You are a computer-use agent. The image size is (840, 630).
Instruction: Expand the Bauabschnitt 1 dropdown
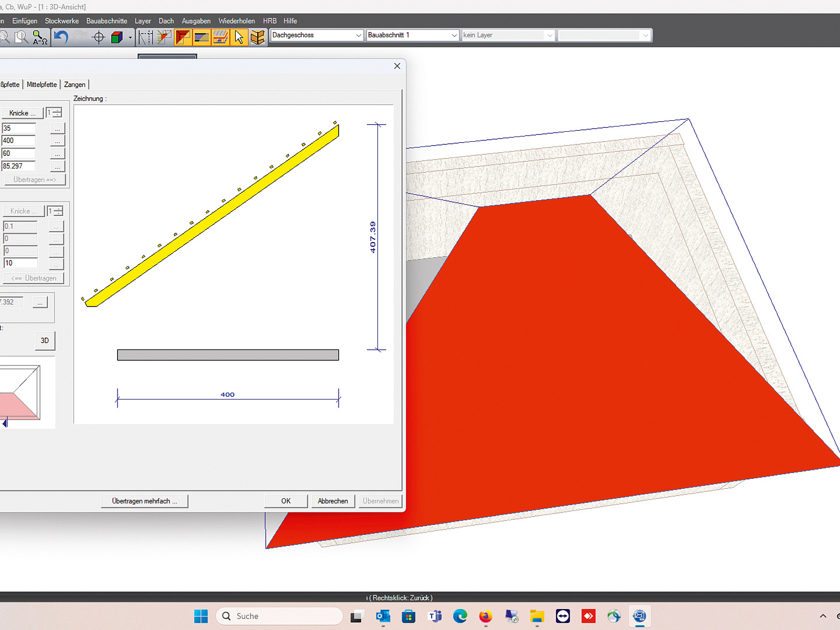click(412, 35)
